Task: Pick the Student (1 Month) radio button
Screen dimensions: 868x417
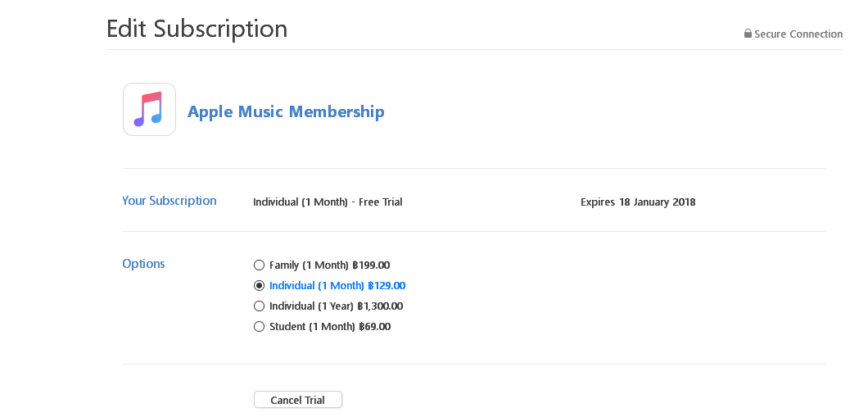Action: click(259, 327)
